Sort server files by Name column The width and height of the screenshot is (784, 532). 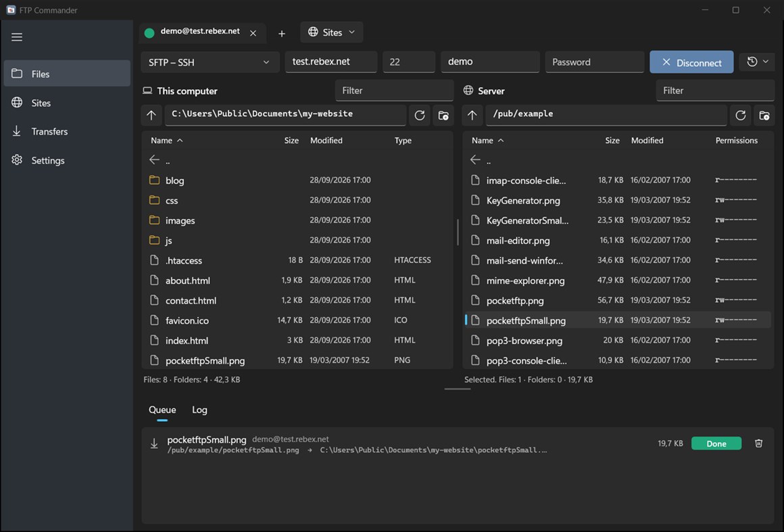click(487, 141)
